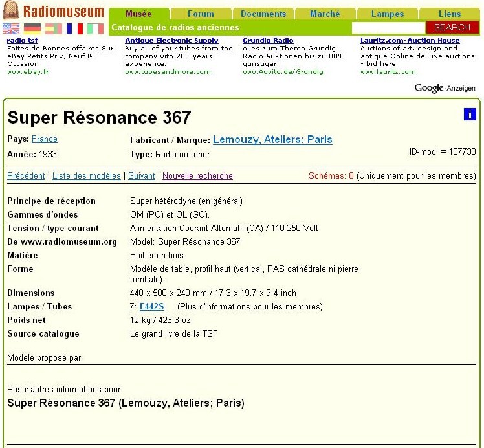Click Le grand livre de la TSF text
The image size is (484, 448).
[x=173, y=334]
